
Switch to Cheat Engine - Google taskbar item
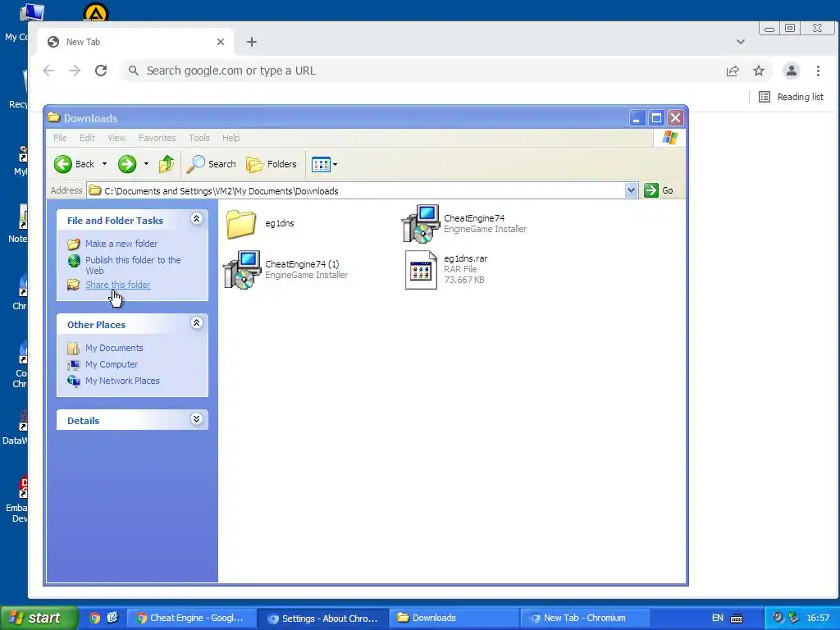coord(191,618)
